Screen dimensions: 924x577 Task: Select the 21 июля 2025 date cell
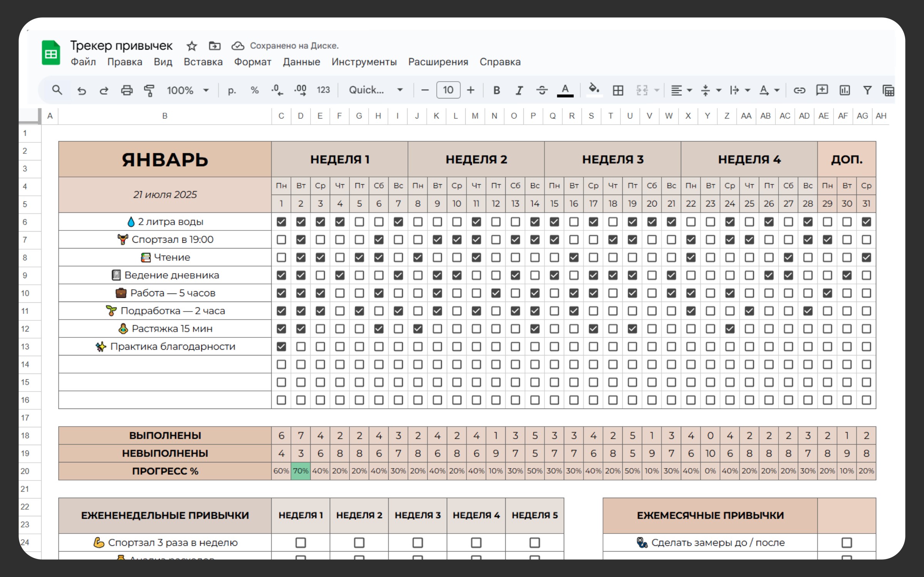click(x=165, y=195)
